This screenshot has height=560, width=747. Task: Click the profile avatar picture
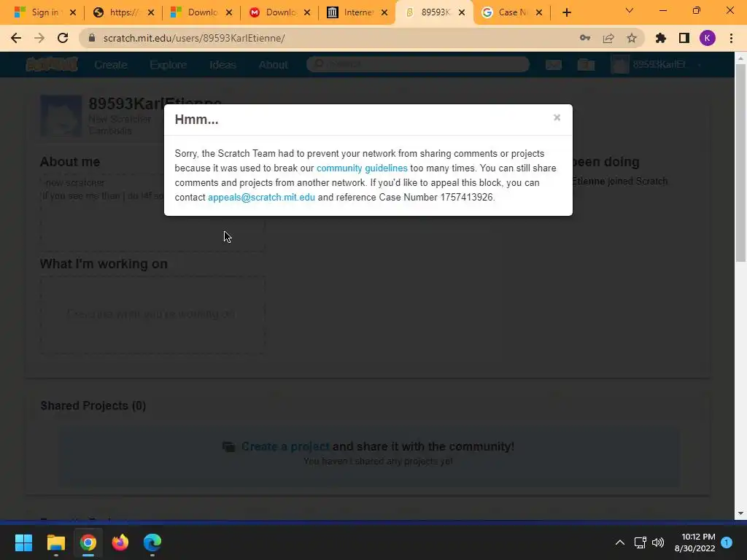[x=61, y=116]
